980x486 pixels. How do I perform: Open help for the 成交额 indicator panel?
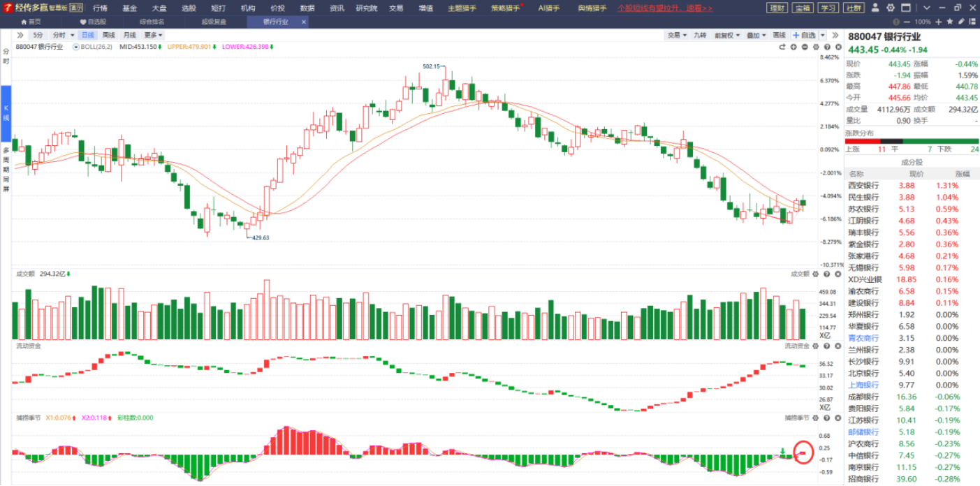[x=826, y=274]
